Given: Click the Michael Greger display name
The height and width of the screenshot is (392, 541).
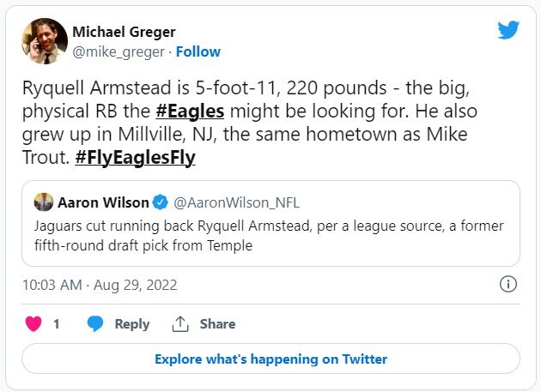Looking at the screenshot, I should pos(124,33).
